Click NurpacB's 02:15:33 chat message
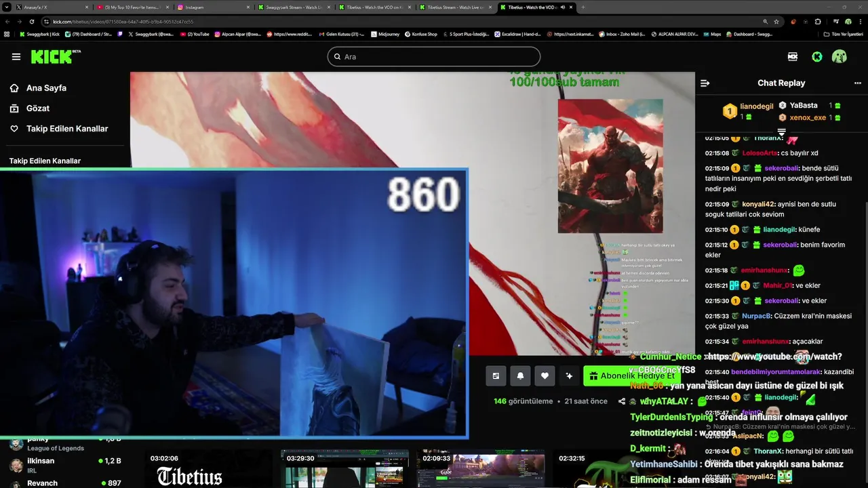The image size is (868, 488). pyautogui.click(x=780, y=321)
